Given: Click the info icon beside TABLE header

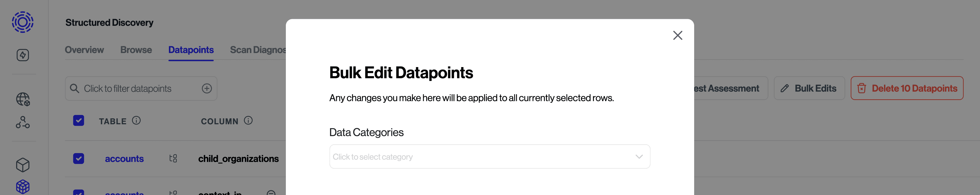Looking at the screenshot, I should pos(136,120).
